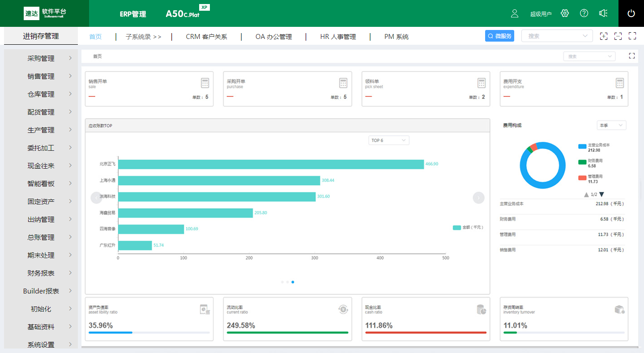Screen dimensions: 644x353
Task: Open HR 人事管理 tab
Action: [338, 37]
